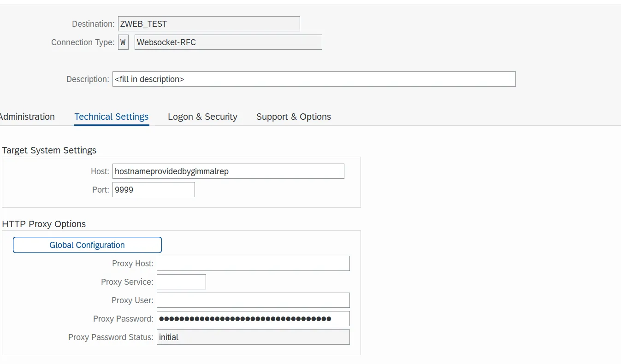
Task: Select the Proxy Service field
Action: [181, 282]
